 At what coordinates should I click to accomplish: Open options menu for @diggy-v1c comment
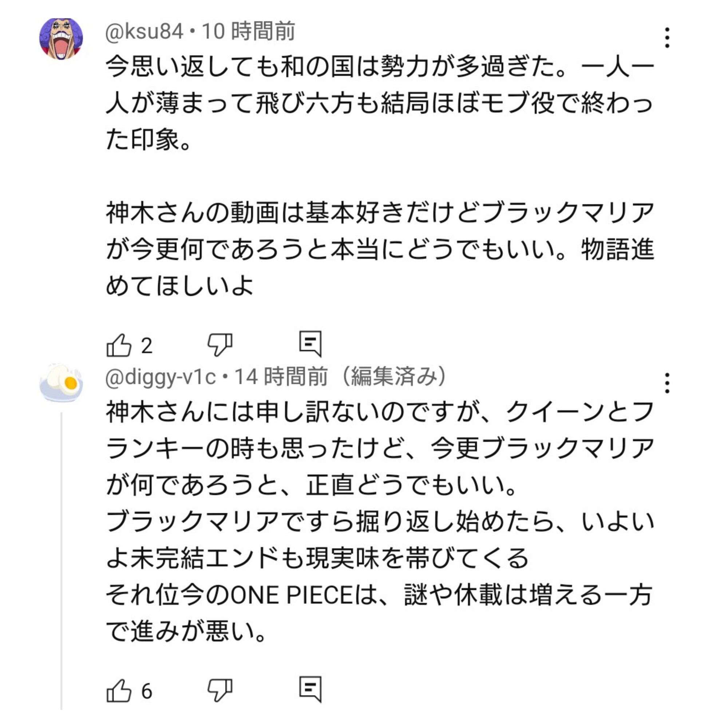667,383
